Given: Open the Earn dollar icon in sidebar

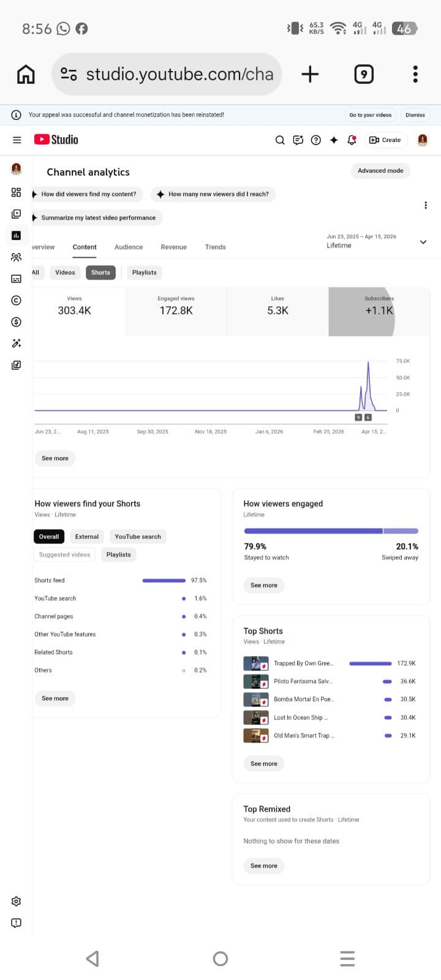Looking at the screenshot, I should click(17, 322).
